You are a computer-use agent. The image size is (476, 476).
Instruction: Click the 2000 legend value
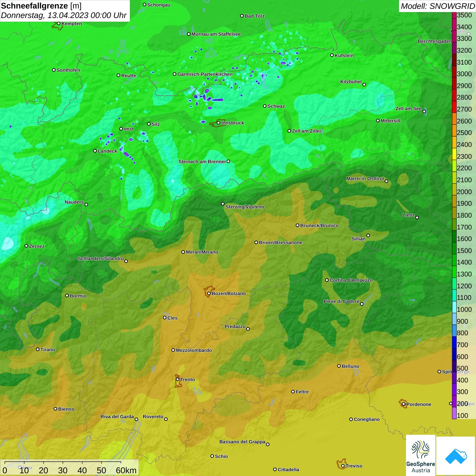pos(464,192)
